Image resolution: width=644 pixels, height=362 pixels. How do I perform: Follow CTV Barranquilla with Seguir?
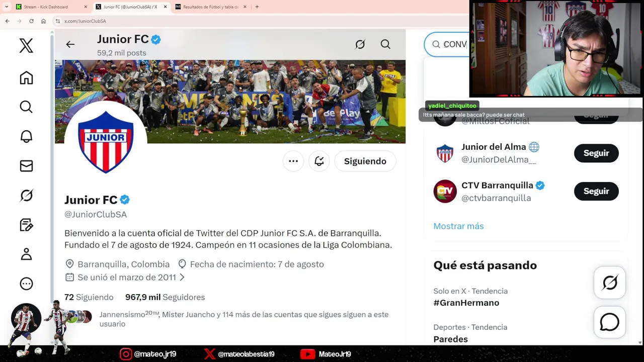596,191
